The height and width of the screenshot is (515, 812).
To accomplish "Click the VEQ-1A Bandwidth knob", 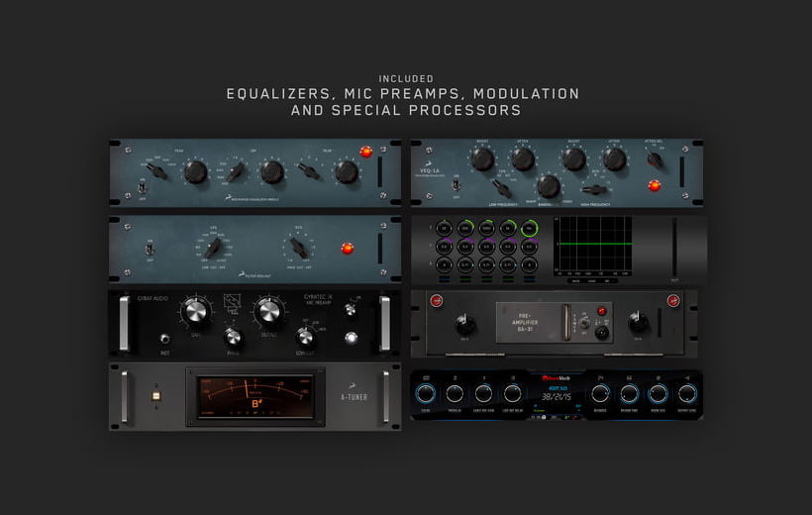I will pyautogui.click(x=548, y=185).
